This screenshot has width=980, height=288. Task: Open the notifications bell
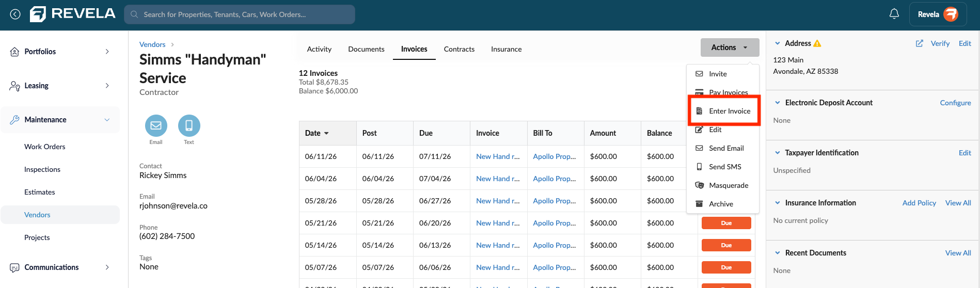894,14
